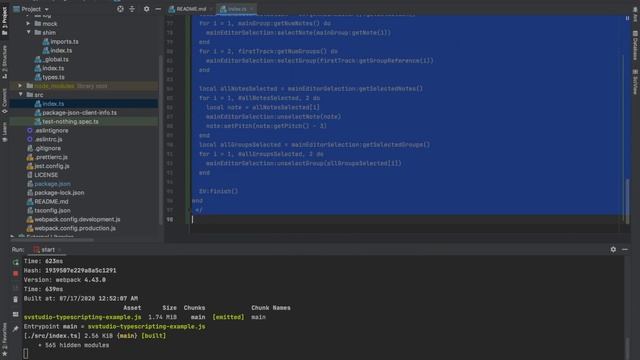Select the node_modules library root row
The height and width of the screenshot is (360, 640).
tap(84, 86)
